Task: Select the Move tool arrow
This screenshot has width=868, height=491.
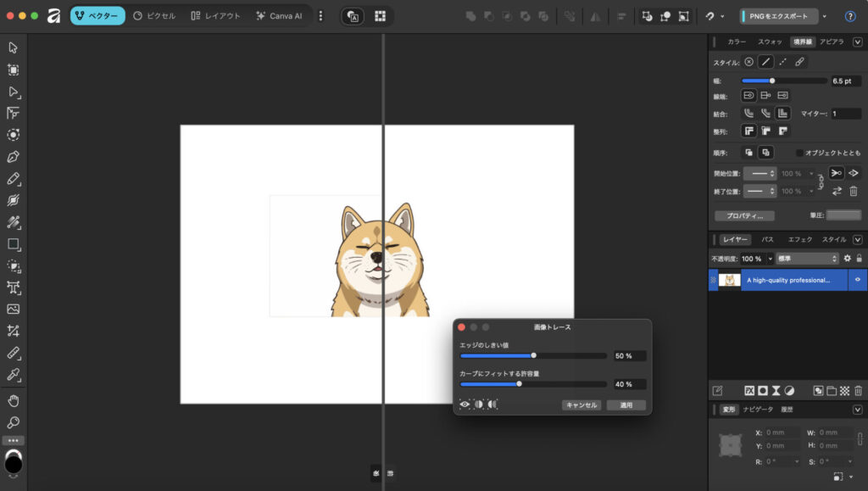Action: click(x=13, y=47)
